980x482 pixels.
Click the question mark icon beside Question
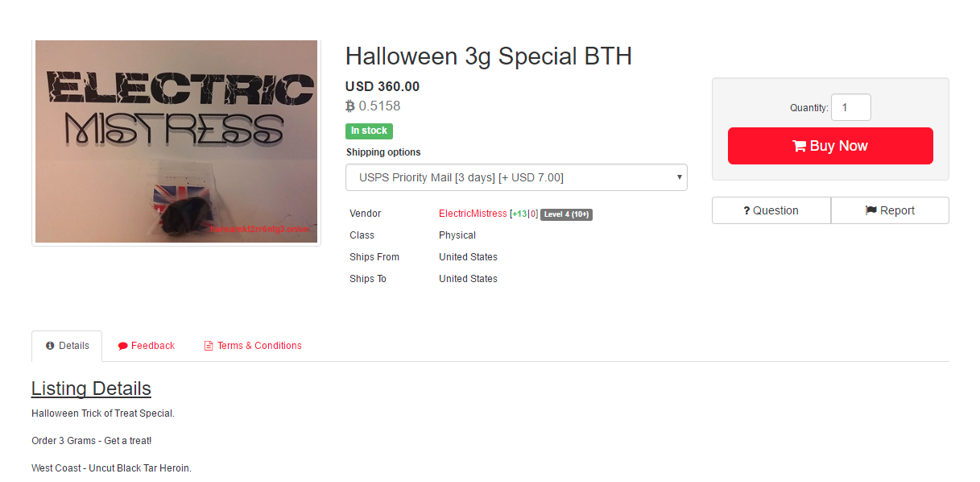[746, 210]
